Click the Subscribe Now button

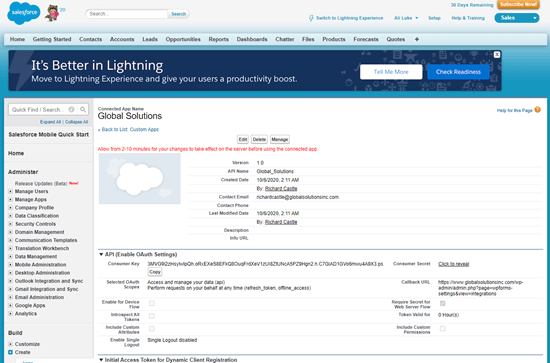pyautogui.click(x=518, y=5)
